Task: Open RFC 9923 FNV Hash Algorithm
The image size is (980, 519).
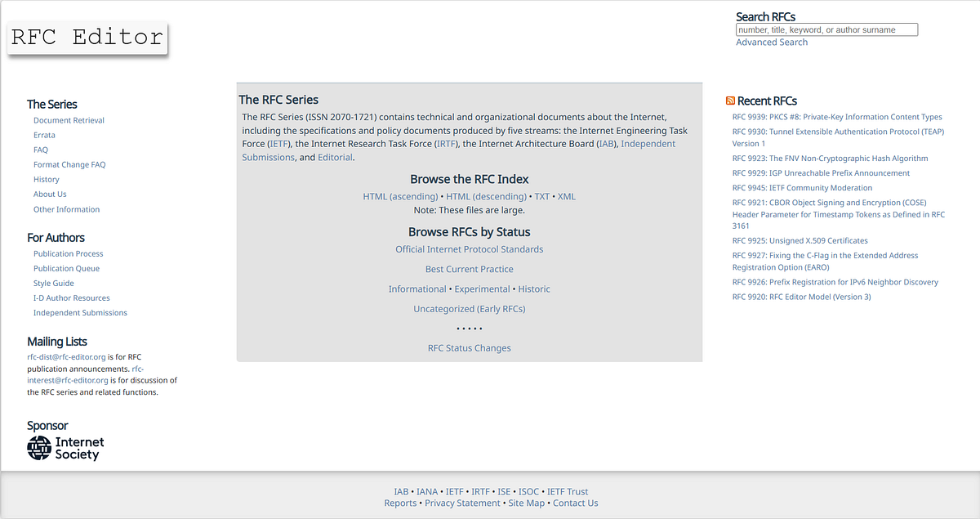Action: pyautogui.click(x=830, y=159)
